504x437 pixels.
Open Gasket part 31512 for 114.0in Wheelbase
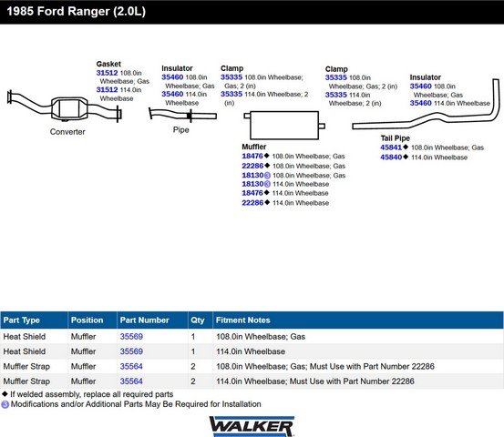pyautogui.click(x=107, y=89)
